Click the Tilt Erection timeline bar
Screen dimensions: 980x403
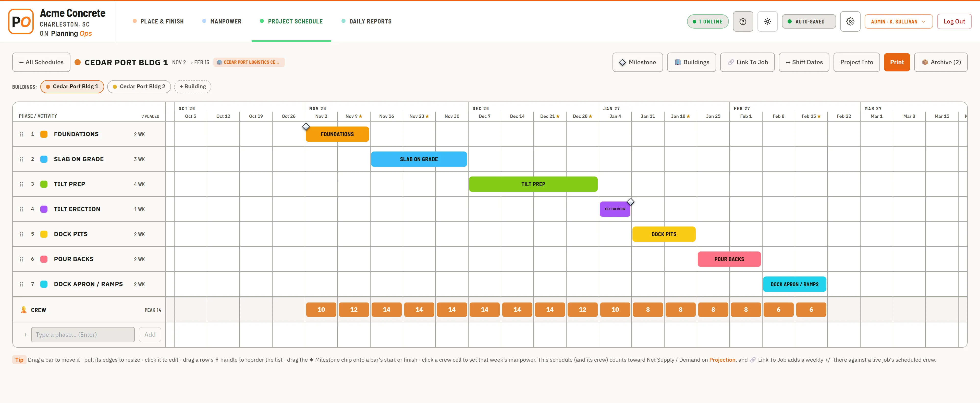615,209
